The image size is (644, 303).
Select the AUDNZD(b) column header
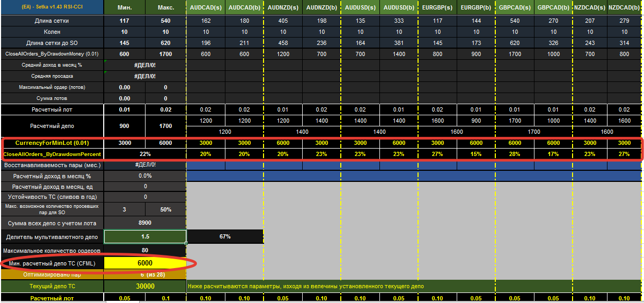322,8
